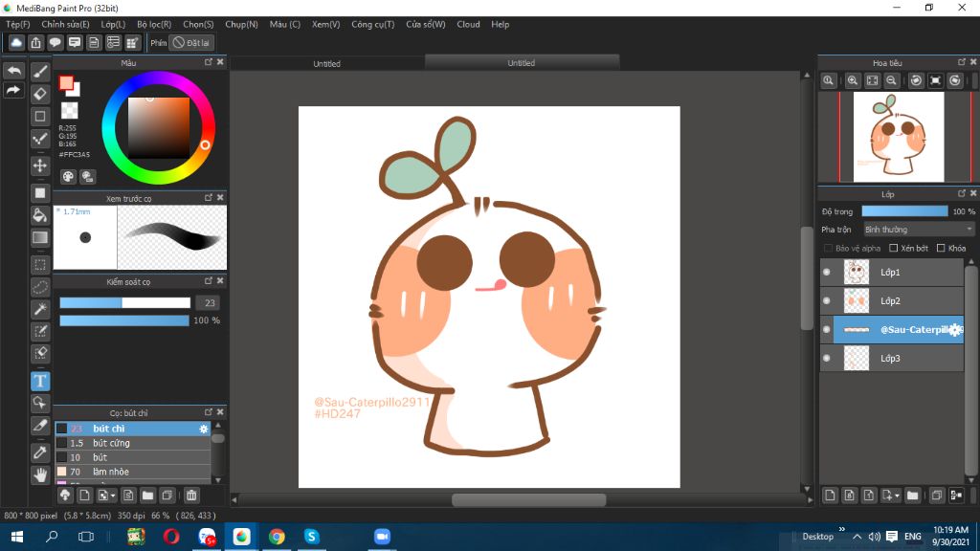Click the foreground color swatch
The height and width of the screenshot is (551, 980).
click(66, 83)
